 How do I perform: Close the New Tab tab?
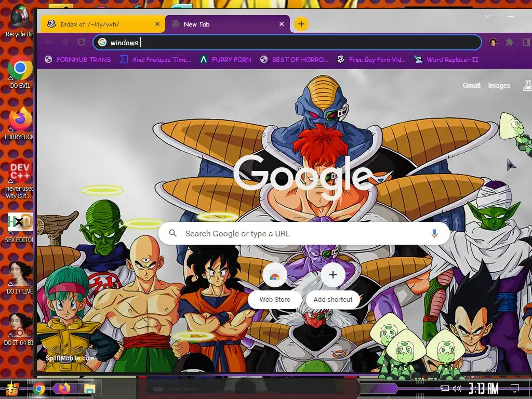tap(281, 24)
